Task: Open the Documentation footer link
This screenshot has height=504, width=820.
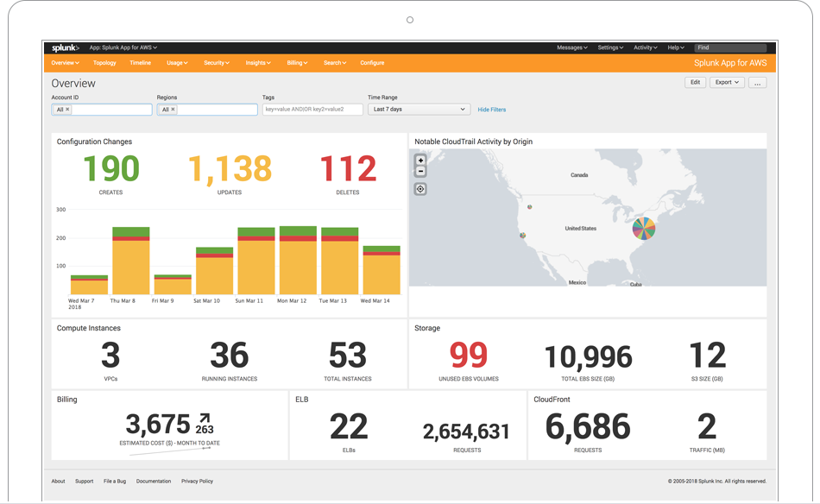Action: [x=154, y=481]
